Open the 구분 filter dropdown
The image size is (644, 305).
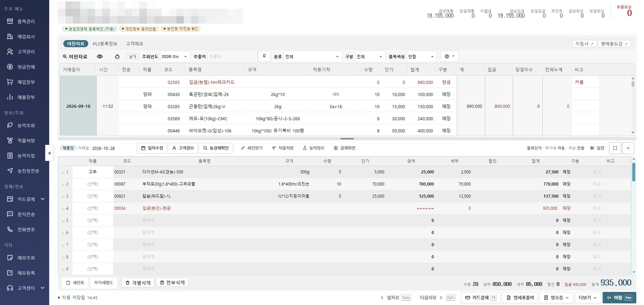click(x=370, y=57)
